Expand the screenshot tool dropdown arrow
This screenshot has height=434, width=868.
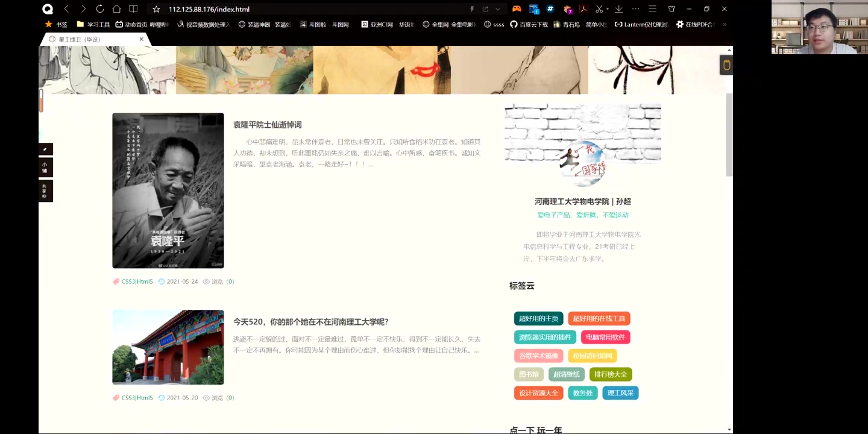click(608, 9)
